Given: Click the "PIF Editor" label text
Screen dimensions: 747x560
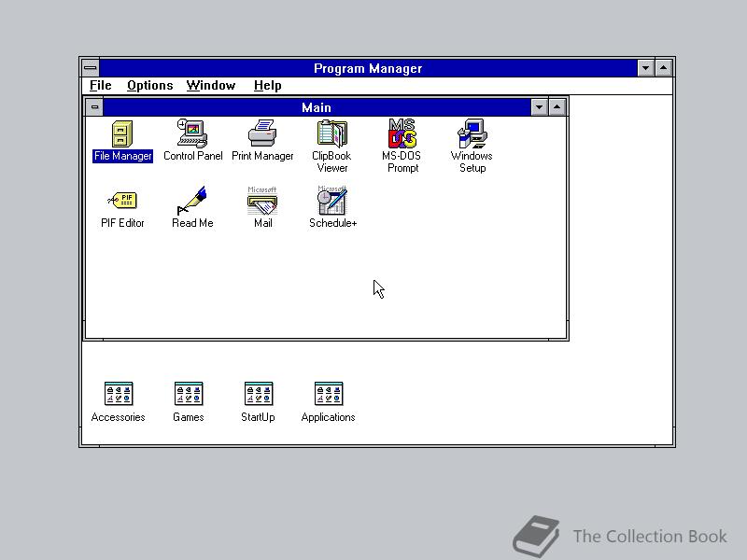Looking at the screenshot, I should pos(122,223).
